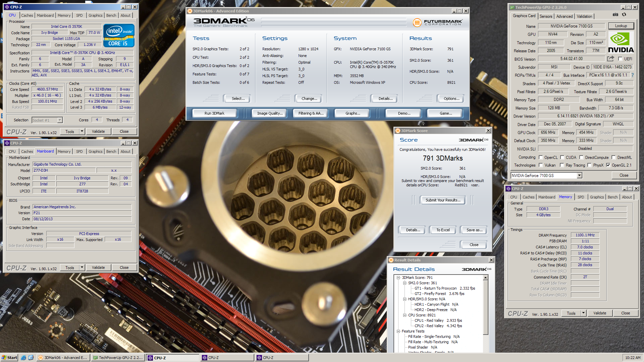Click the Filtering & AA button

point(311,113)
